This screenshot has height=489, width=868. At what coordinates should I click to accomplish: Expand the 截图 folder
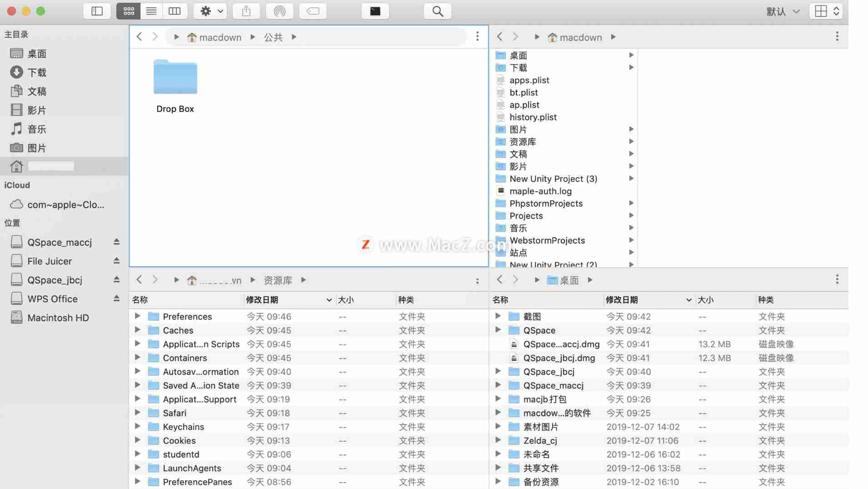(x=498, y=316)
